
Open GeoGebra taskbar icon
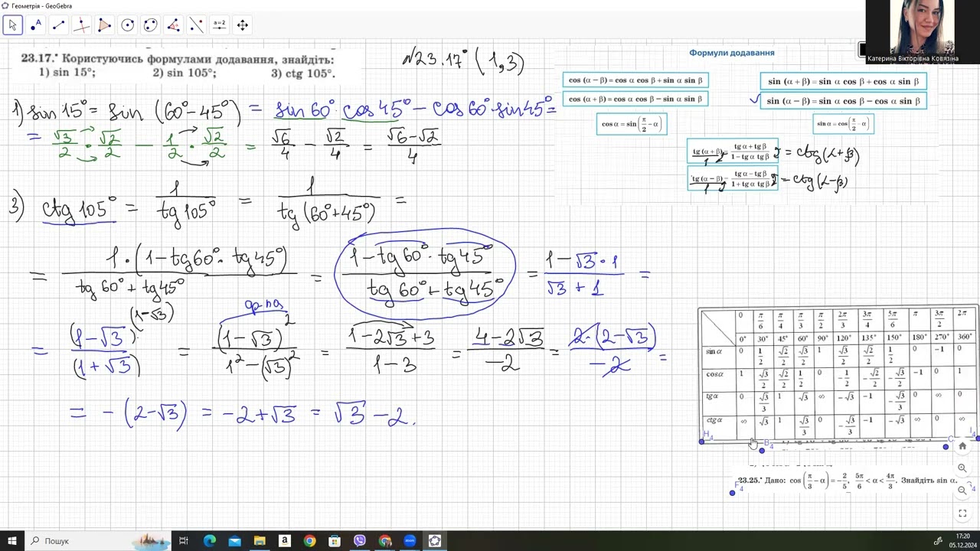pos(435,541)
